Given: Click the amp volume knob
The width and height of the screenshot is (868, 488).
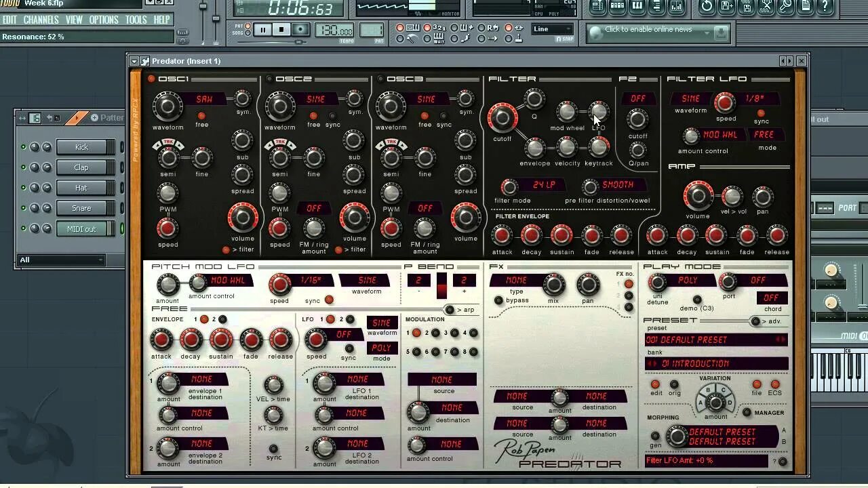Looking at the screenshot, I should (698, 197).
